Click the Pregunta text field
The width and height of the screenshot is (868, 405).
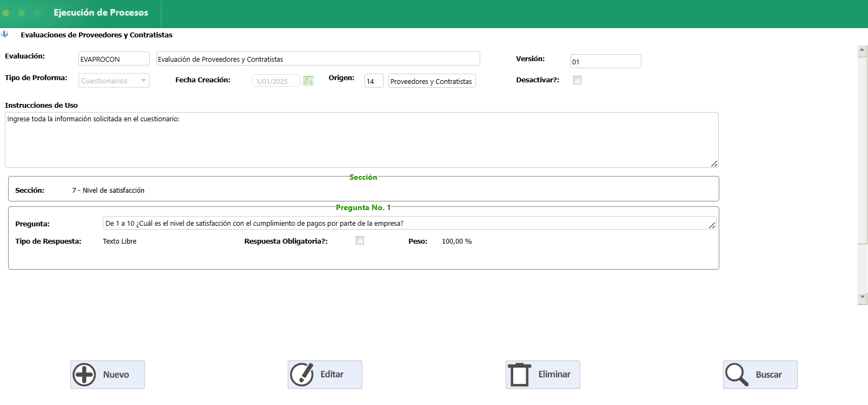tap(409, 223)
